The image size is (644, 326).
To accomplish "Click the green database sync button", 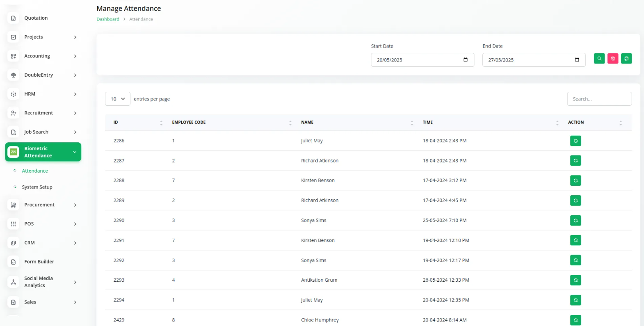I will click(626, 59).
